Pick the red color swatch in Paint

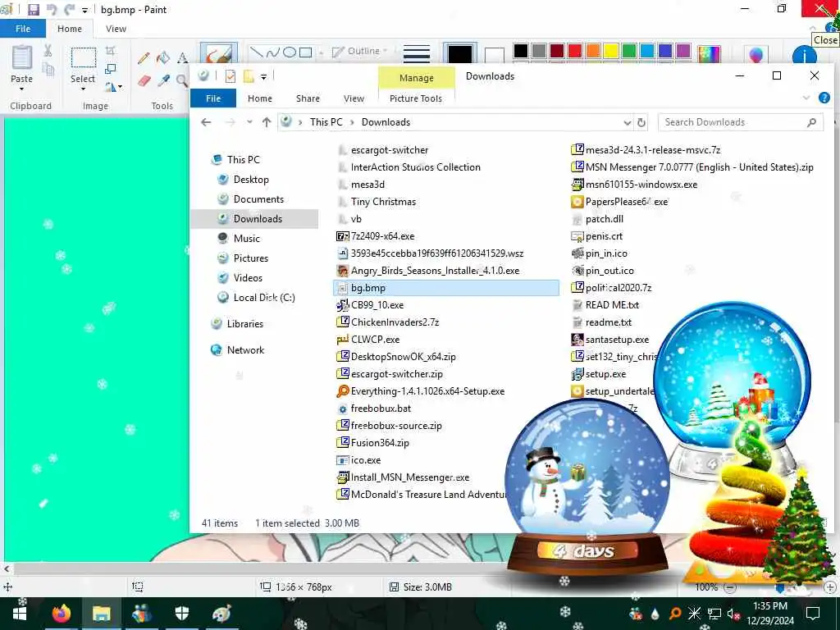coord(575,51)
